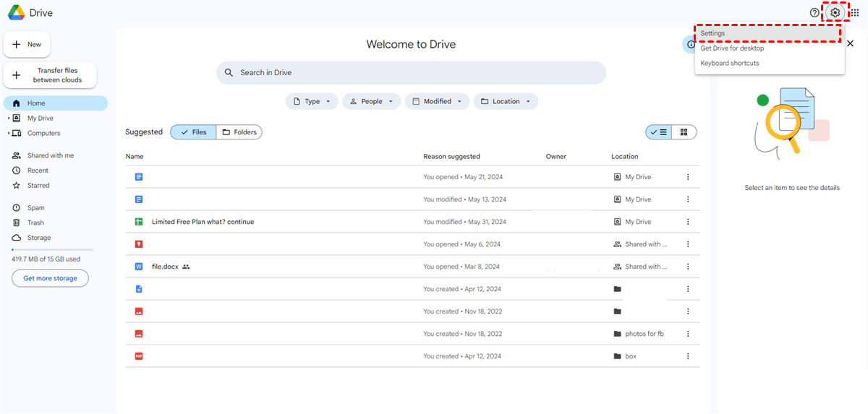Switch to list layout view

(x=658, y=132)
